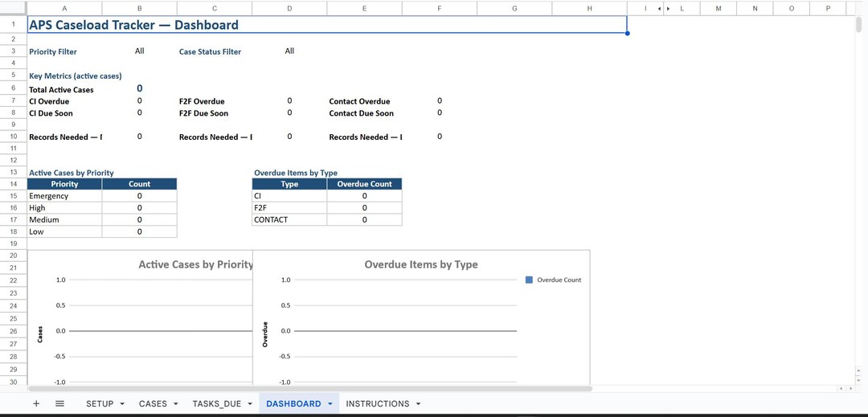The width and height of the screenshot is (868, 417).
Task: Click the Medium priority cell
Action: click(65, 219)
